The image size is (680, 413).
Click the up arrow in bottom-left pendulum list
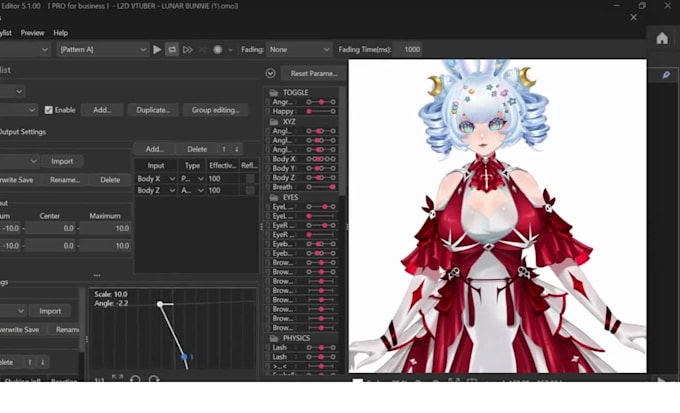pyautogui.click(x=30, y=362)
